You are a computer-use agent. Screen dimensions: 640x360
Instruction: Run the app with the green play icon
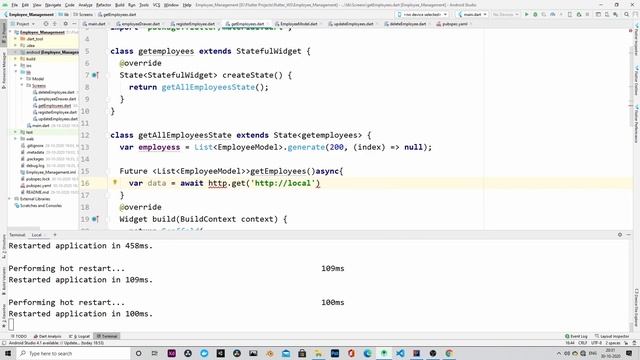tap(527, 14)
